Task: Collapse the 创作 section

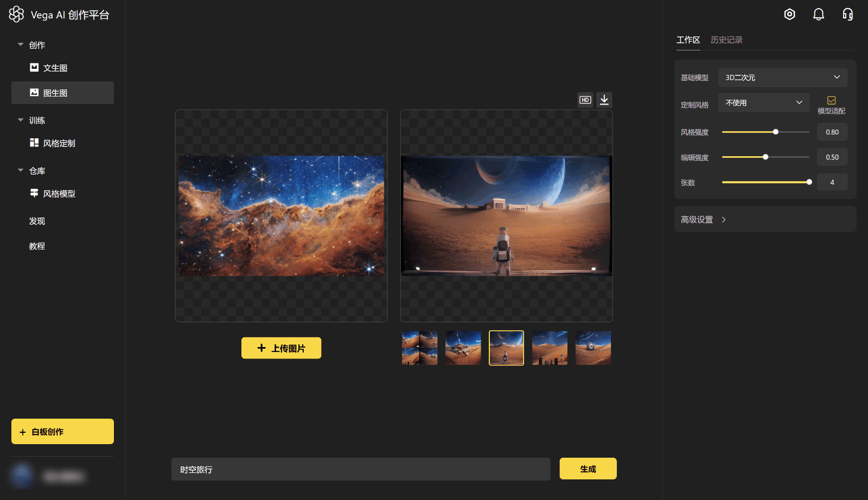Action: coord(21,44)
